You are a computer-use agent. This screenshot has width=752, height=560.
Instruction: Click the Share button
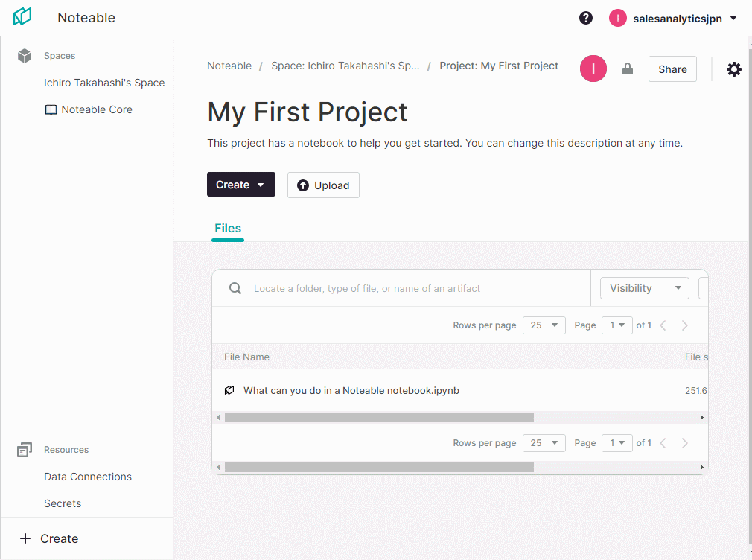[x=672, y=69]
